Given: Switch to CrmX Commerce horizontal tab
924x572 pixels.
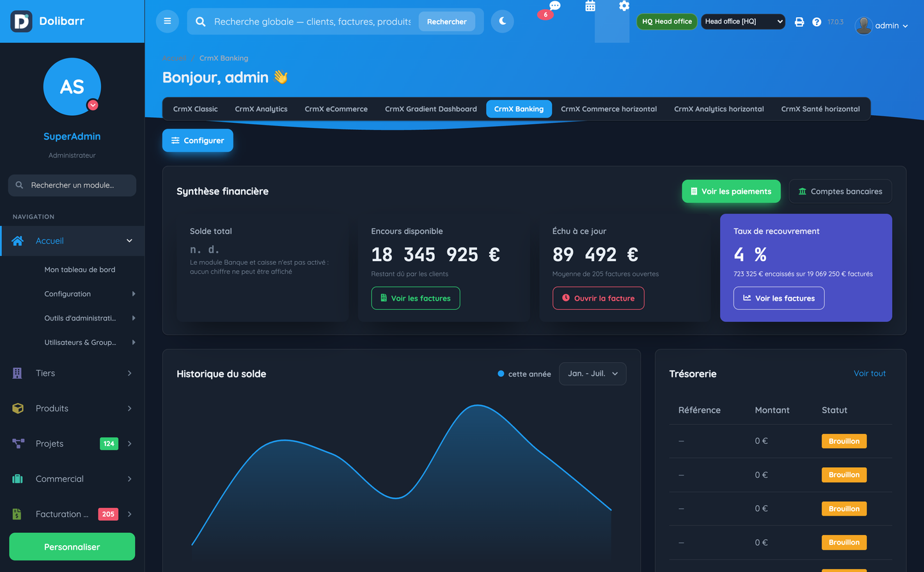Looking at the screenshot, I should tap(609, 109).
